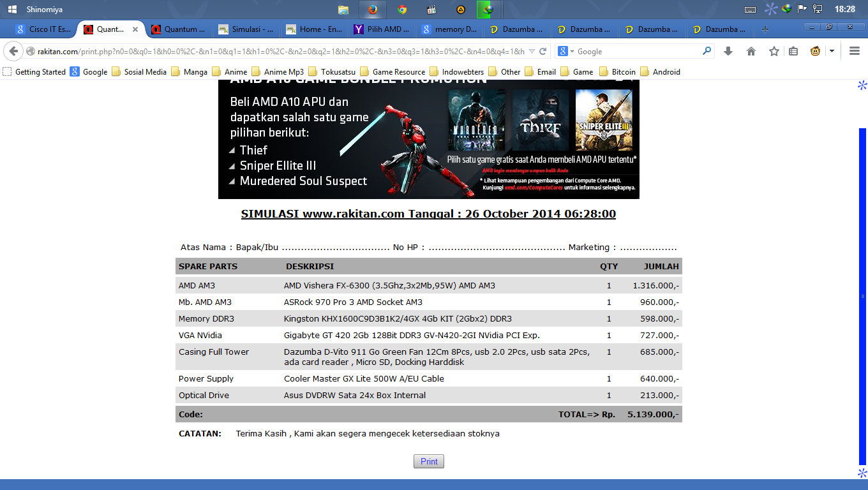Expand the Tokusatsu bookmarks folder
Image resolution: width=868 pixels, height=490 pixels.
tap(332, 72)
